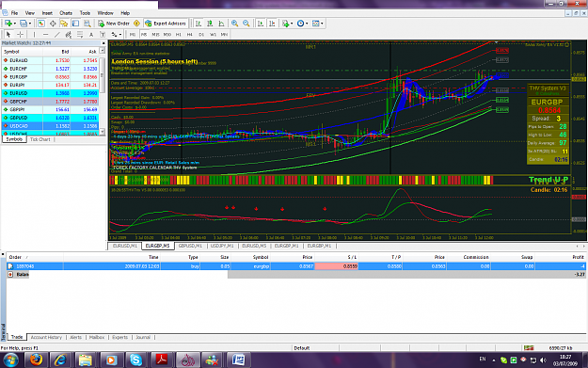
Task: Switch to the GBPUSD,M1 chart tab
Action: point(190,246)
